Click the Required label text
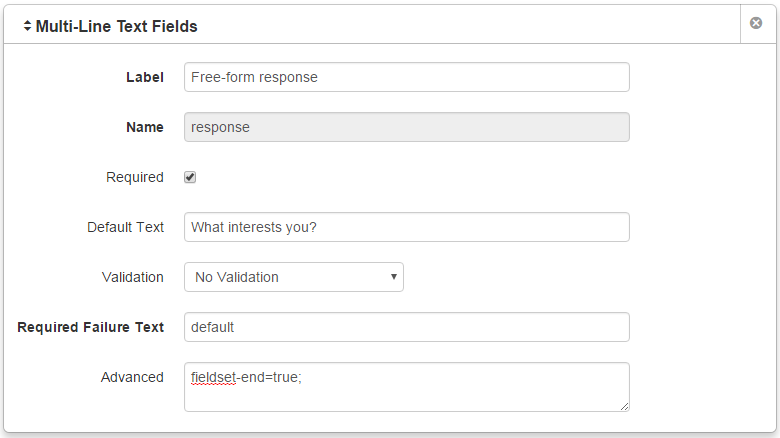 tap(134, 177)
